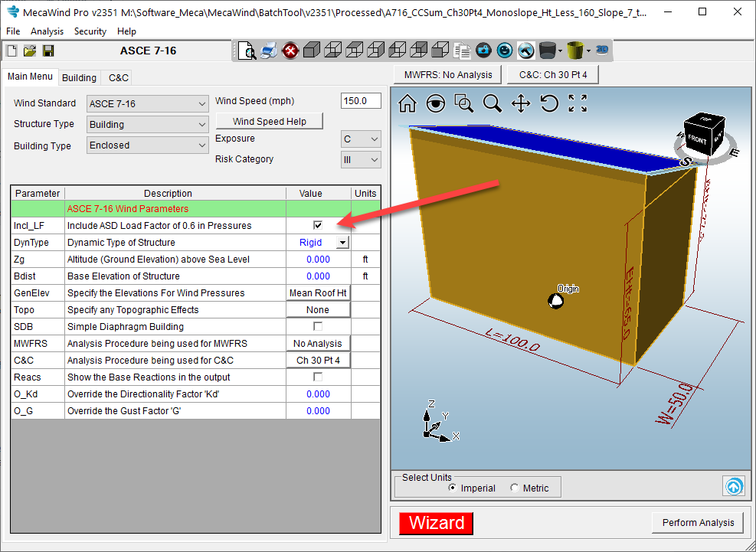The height and width of the screenshot is (552, 756).
Task: Click the Wind Speed field showing 150.0
Action: pos(361,101)
